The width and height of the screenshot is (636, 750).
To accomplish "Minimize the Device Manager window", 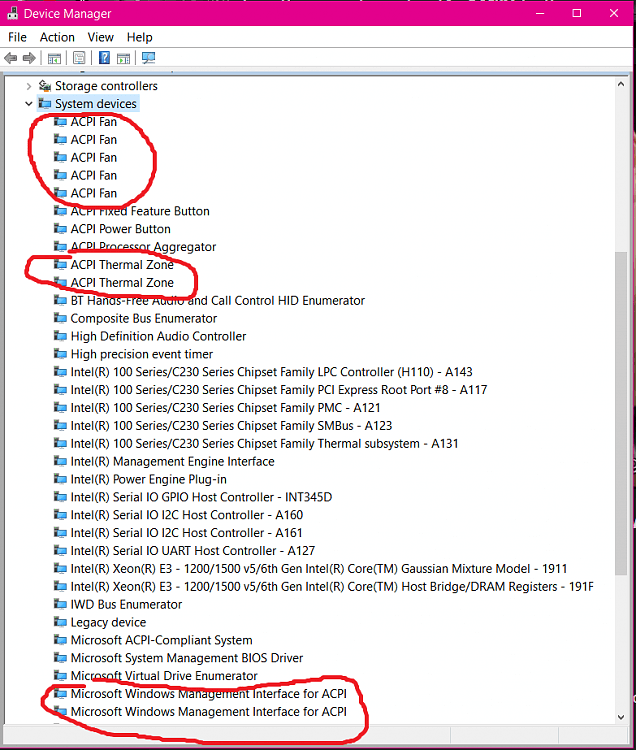I will coord(540,13).
